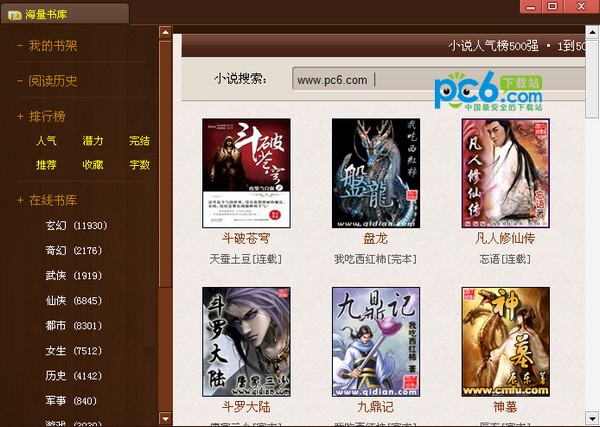This screenshot has width=600, height=427.
Task: Minimize the window
Action: [531, 7]
